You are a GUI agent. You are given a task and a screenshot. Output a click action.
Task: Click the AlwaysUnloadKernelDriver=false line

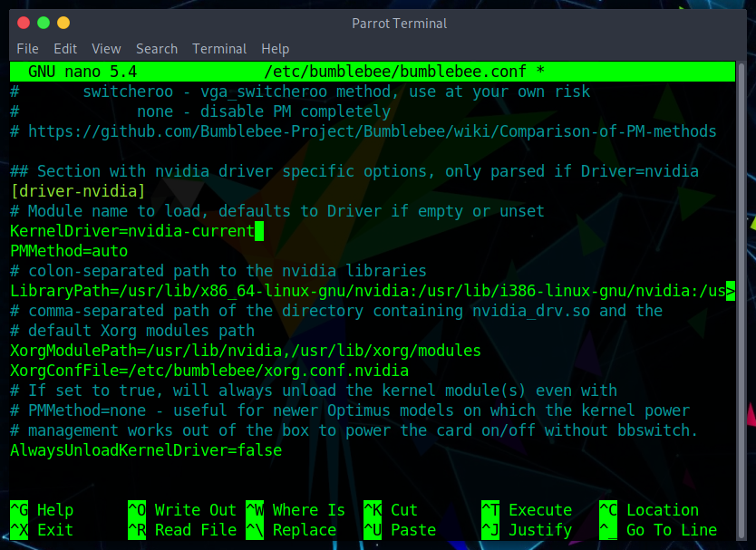click(146, 450)
